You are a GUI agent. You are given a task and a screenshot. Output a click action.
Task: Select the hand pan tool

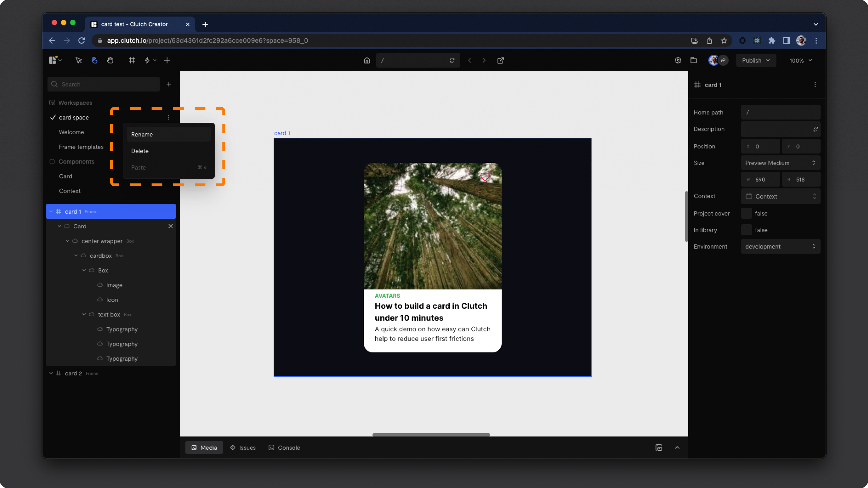110,60
